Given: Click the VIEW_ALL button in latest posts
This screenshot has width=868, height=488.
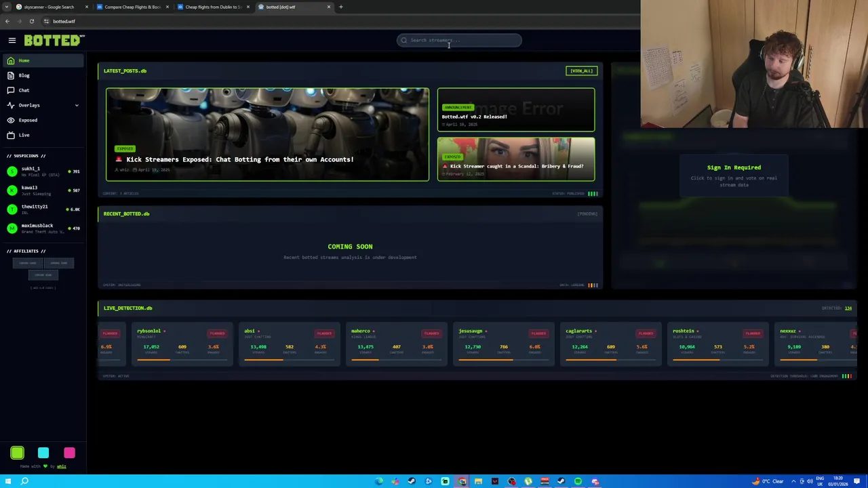Looking at the screenshot, I should [x=581, y=70].
